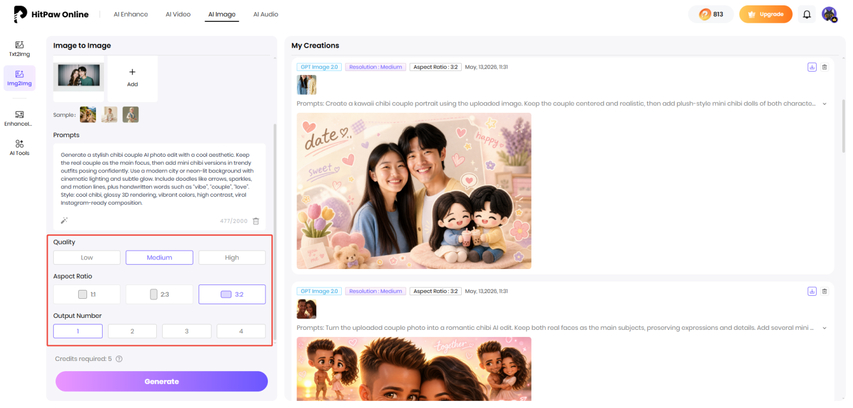Pick the third sample image

point(131,114)
